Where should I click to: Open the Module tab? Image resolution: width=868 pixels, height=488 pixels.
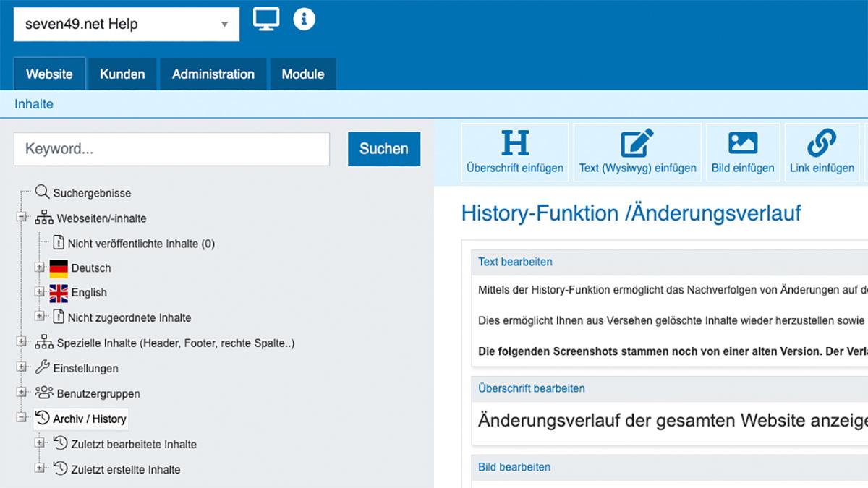[303, 74]
